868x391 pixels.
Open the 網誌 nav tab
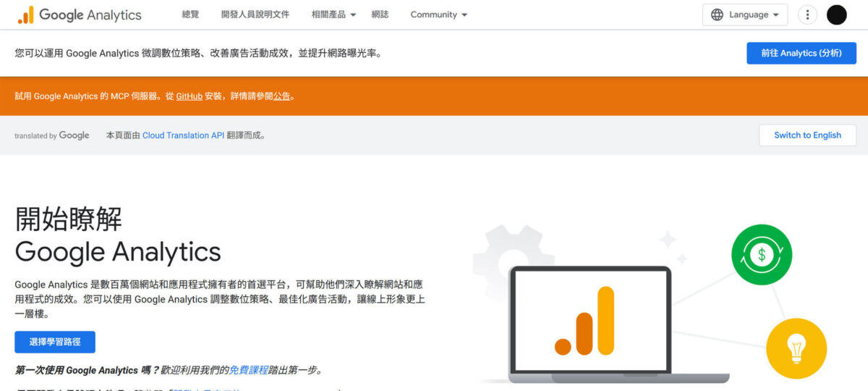380,14
